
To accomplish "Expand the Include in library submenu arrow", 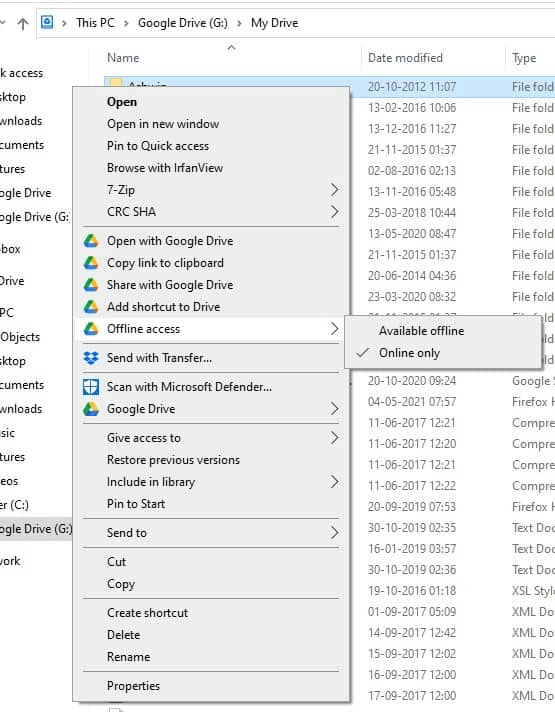I will (334, 482).
